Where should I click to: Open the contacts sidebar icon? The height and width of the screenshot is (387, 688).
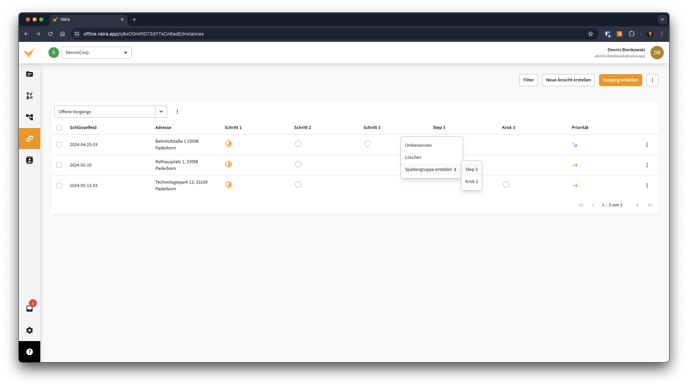coord(29,160)
